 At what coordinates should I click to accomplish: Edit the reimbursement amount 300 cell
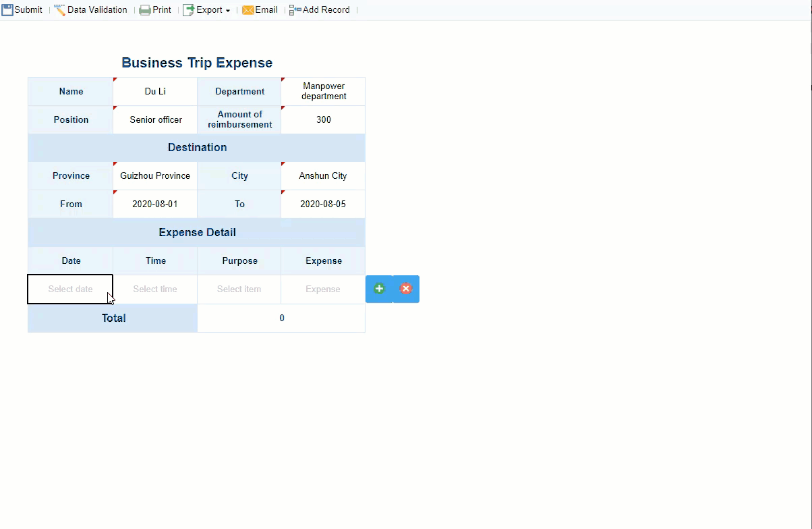pos(324,120)
